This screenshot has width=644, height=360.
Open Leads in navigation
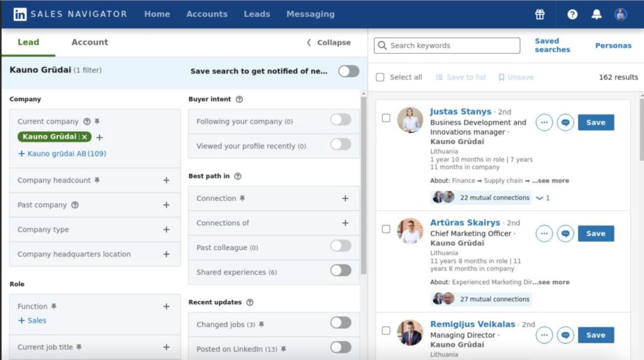(x=257, y=14)
